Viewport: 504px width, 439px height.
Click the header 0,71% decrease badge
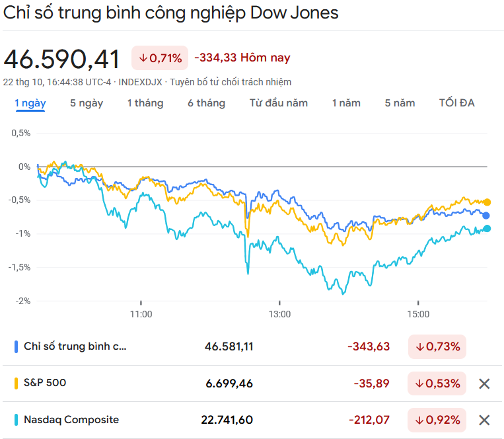point(160,58)
